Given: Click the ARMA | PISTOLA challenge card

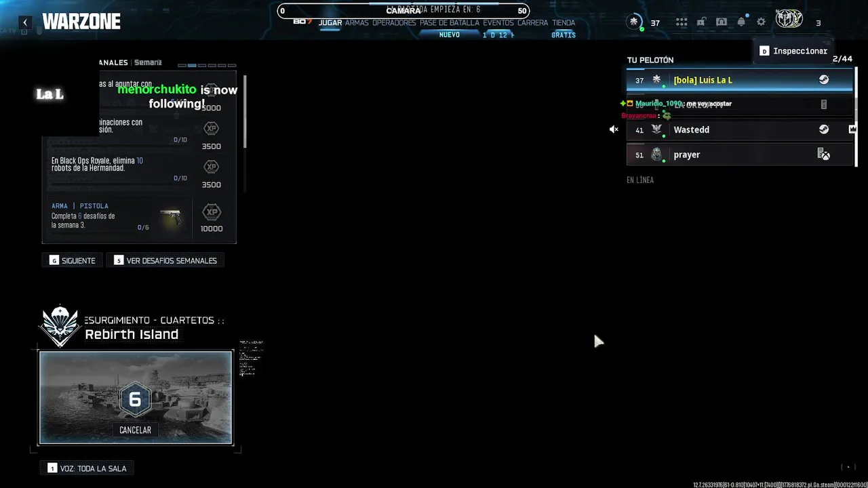Looking at the screenshot, I should tap(140, 218).
